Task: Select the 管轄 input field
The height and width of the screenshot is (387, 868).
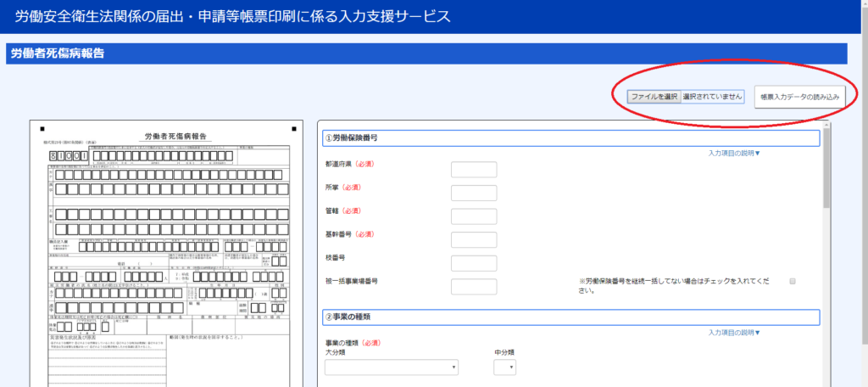Action: pos(474,216)
